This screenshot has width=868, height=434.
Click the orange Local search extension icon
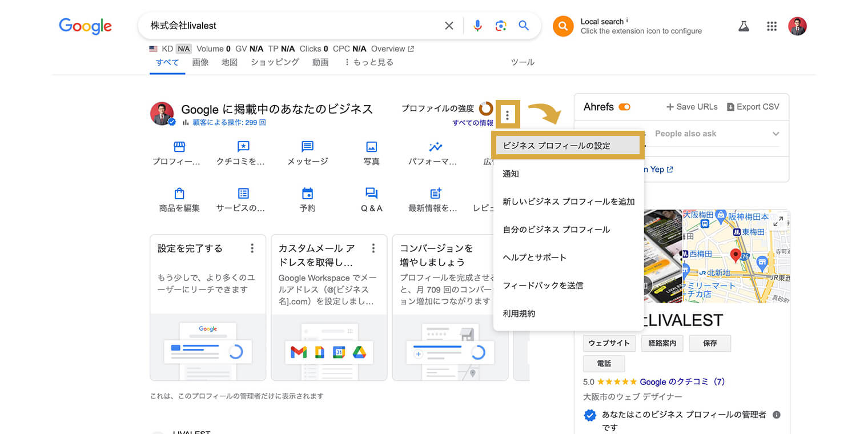[563, 26]
